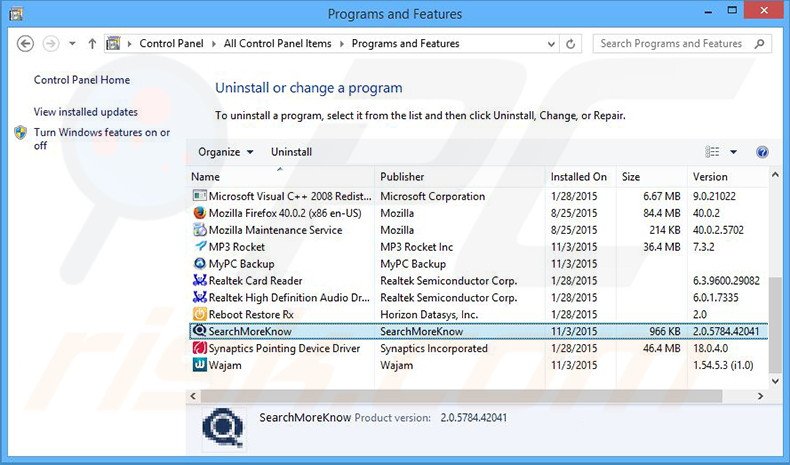790x465 pixels.
Task: Select Control Panel in breadcrumb
Action: [171, 43]
